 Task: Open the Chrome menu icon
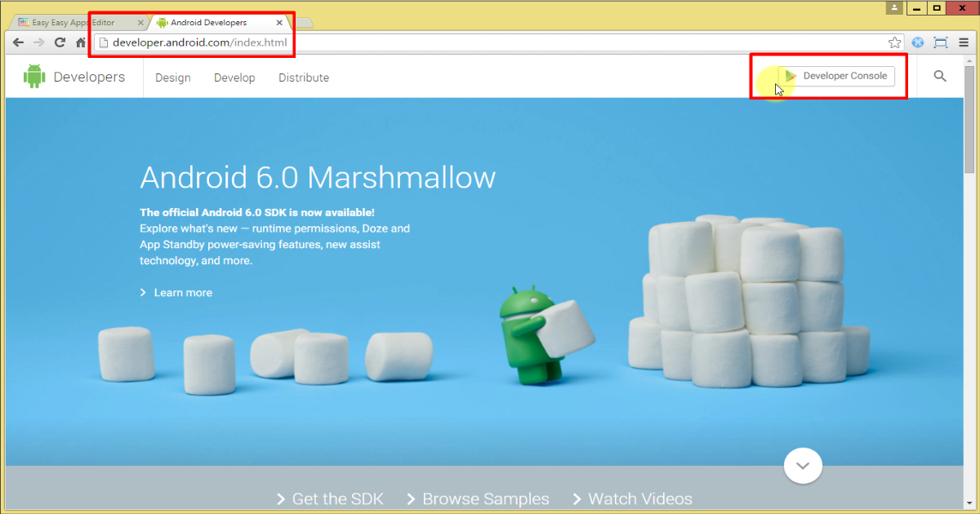[964, 42]
